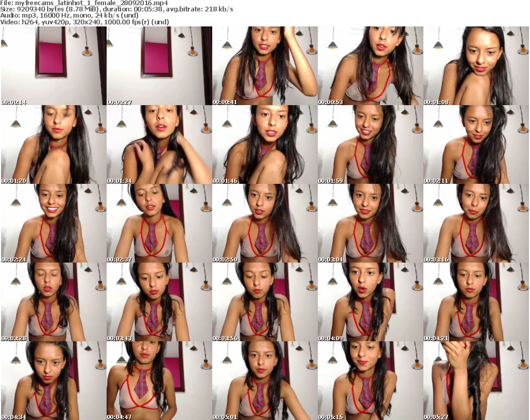Click the thumbnail stamped 00:02:50
The width and height of the screenshot is (530, 420).
click(265, 223)
